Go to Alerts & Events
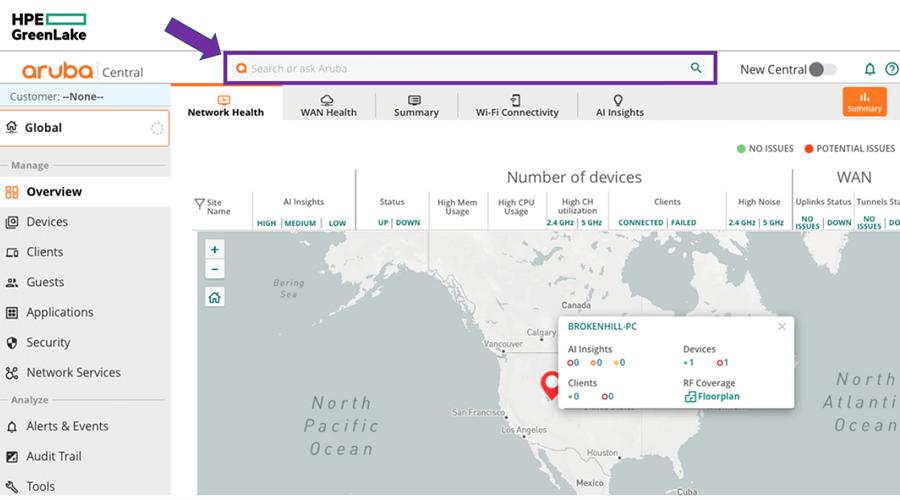This screenshot has height=500, width=900. pyautogui.click(x=67, y=426)
